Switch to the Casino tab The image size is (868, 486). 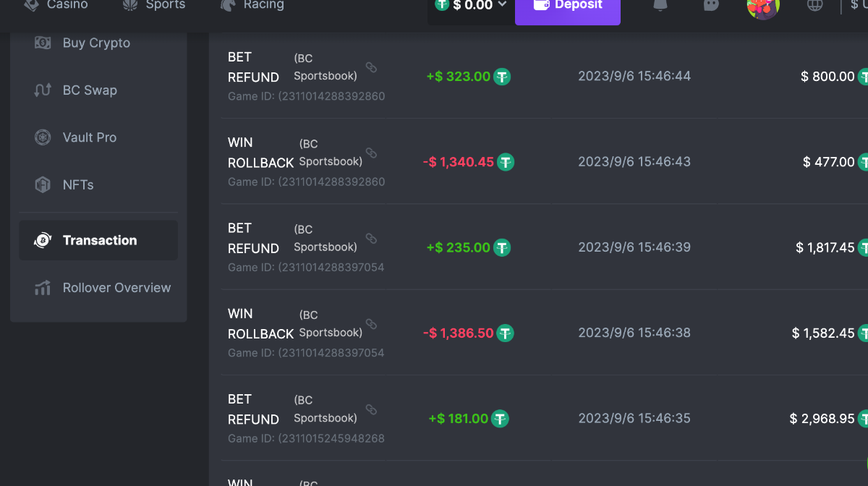(56, 5)
